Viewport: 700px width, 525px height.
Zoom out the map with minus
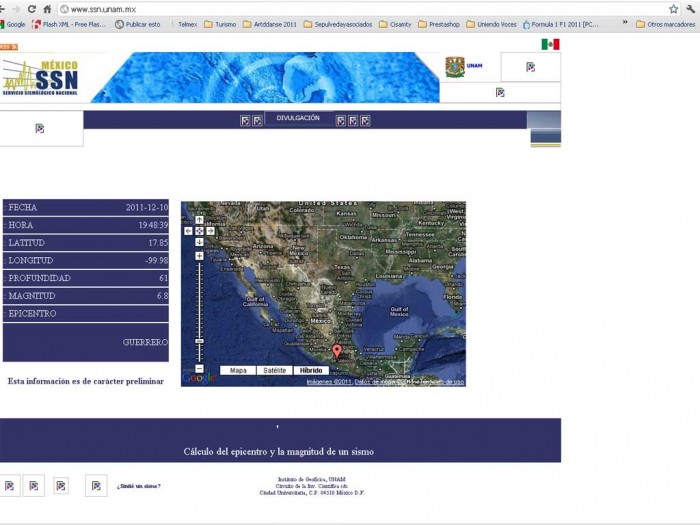point(199,369)
